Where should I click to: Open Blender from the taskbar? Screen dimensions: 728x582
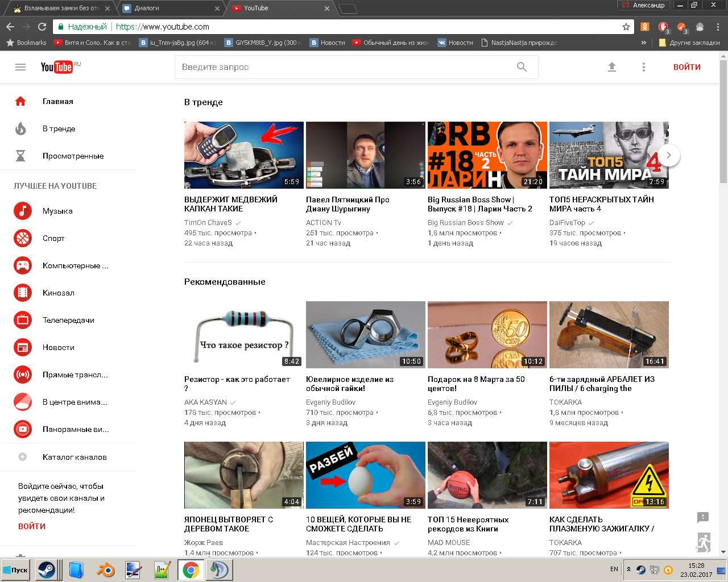105,569
